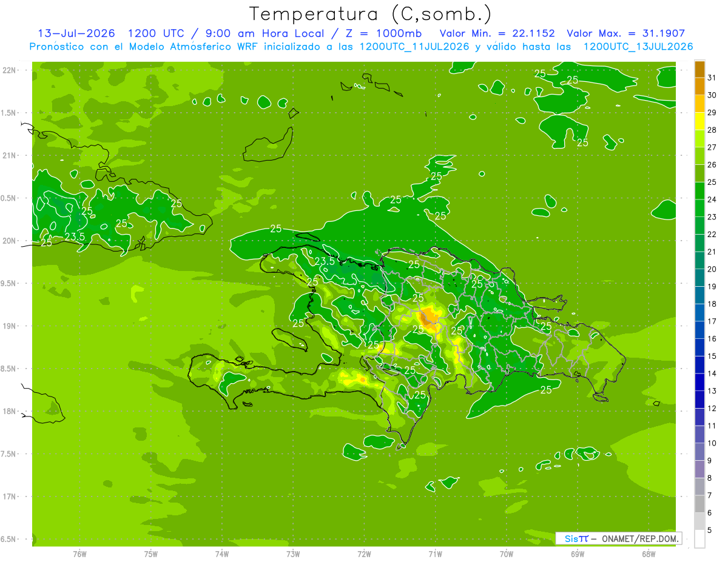Click the '72W' longitude axis label

coord(364,554)
